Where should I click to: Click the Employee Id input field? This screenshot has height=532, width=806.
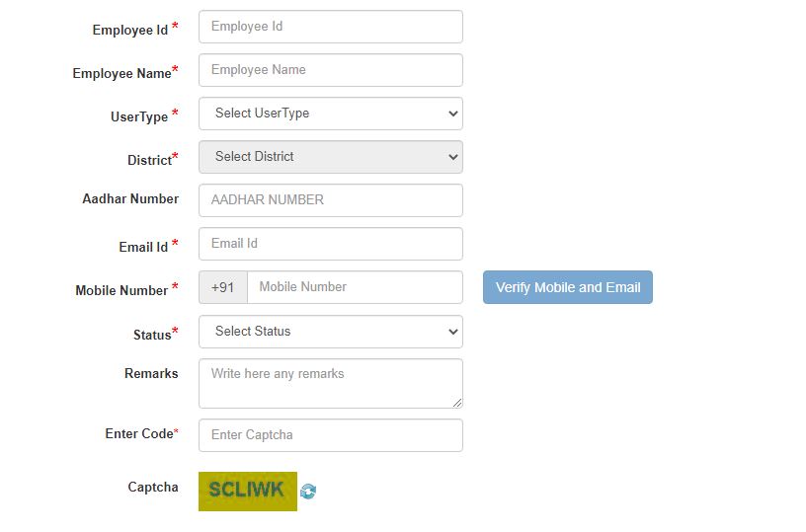331,27
